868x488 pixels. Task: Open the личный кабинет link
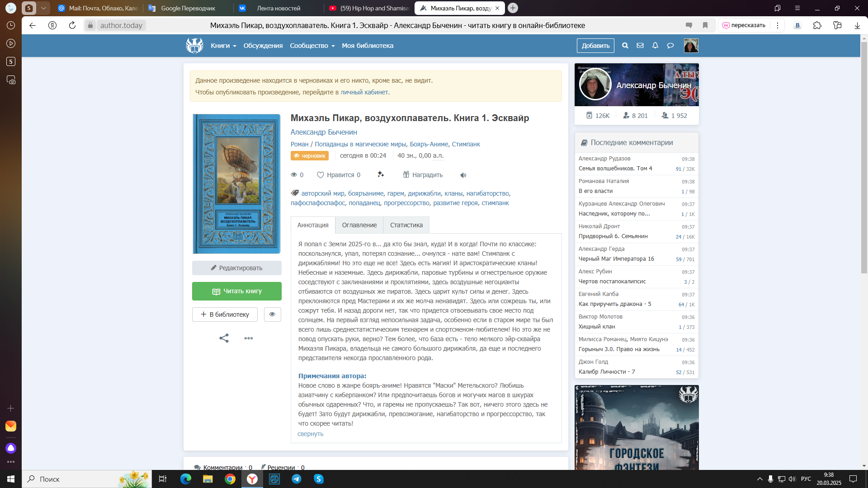[364, 92]
